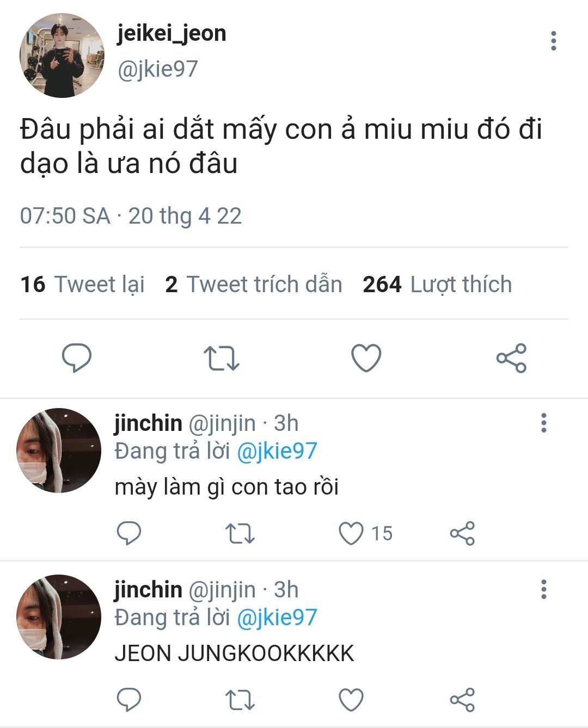View the 264 Lượt thích list
The width and height of the screenshot is (588, 728).
click(x=437, y=284)
